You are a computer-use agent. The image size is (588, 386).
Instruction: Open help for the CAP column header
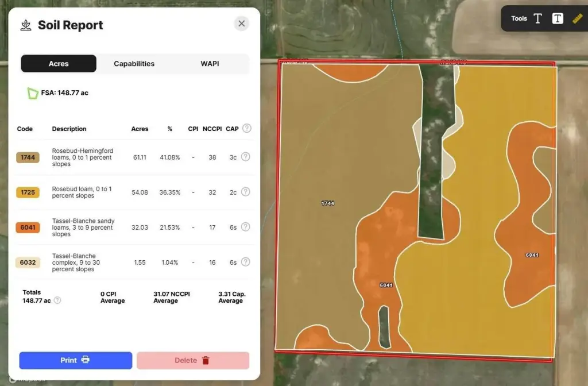(x=247, y=128)
